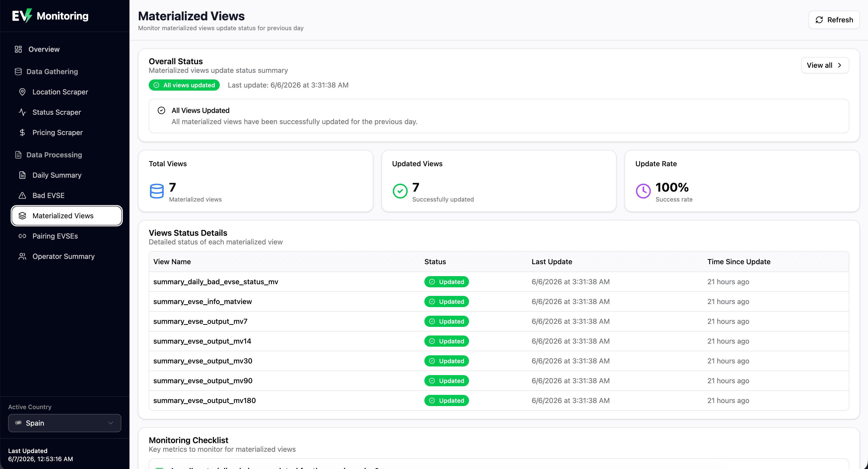Click the Location Scraper pin icon
868x469 pixels.
(22, 92)
